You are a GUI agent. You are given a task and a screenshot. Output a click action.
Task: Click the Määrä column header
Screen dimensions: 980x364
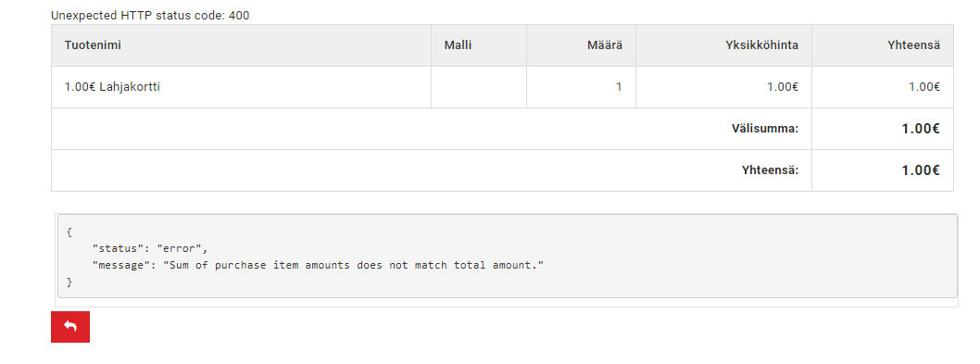tap(604, 45)
